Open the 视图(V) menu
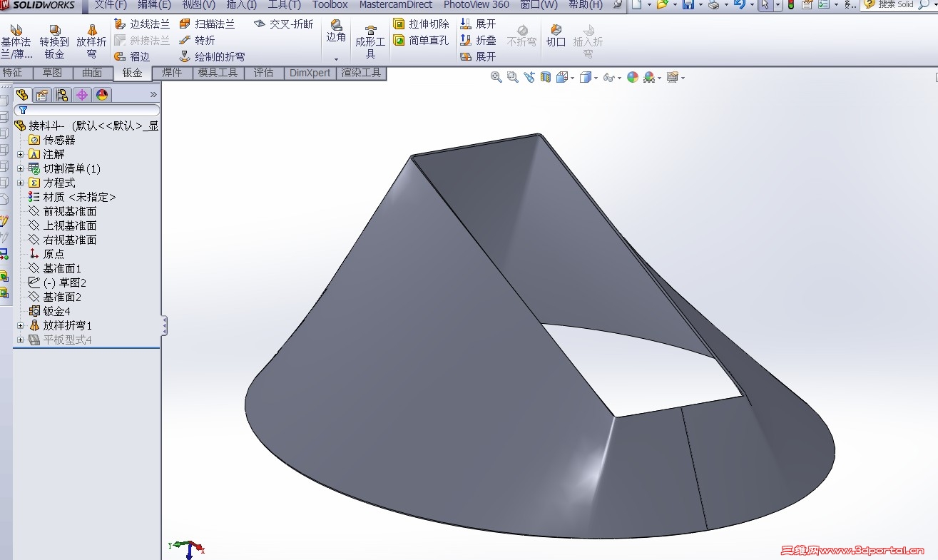 coord(199,4)
